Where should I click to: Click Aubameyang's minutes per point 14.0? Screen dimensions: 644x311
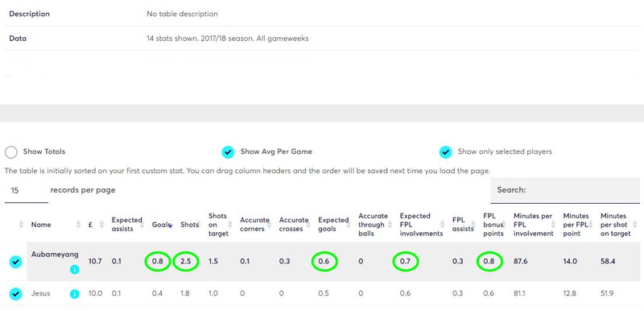click(x=570, y=261)
